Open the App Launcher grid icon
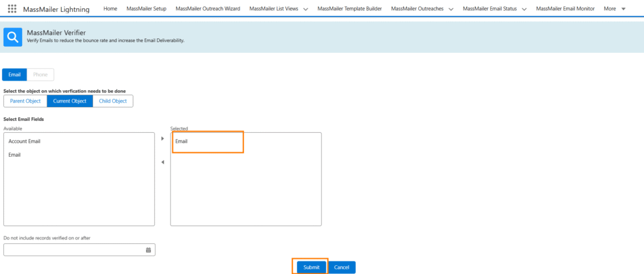644x274 pixels. (x=12, y=9)
